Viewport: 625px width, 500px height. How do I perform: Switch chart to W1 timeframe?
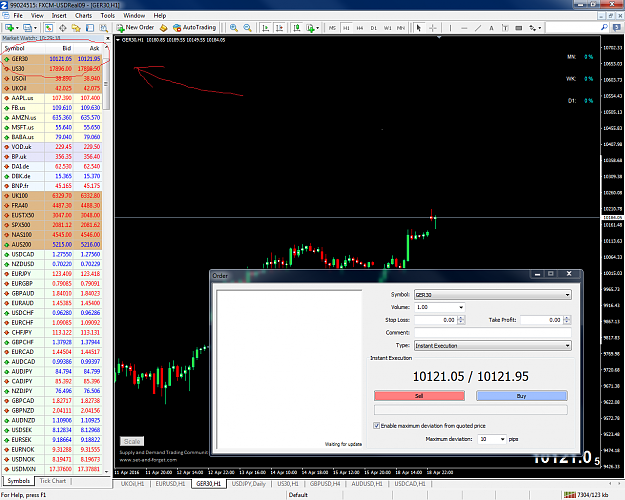(x=387, y=28)
